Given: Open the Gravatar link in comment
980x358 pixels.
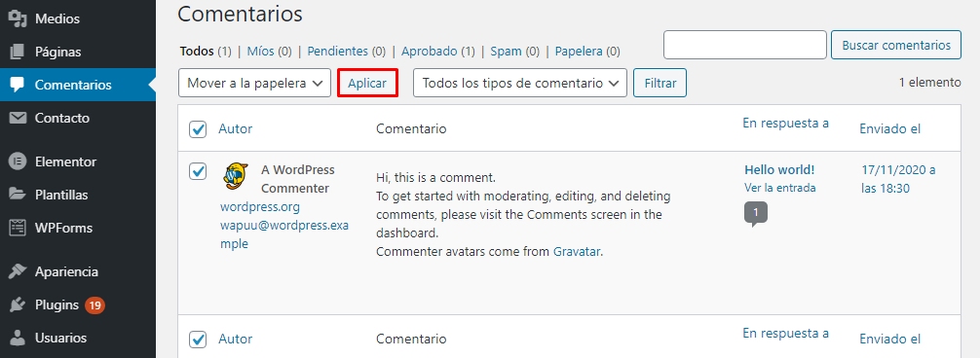Looking at the screenshot, I should (577, 252).
